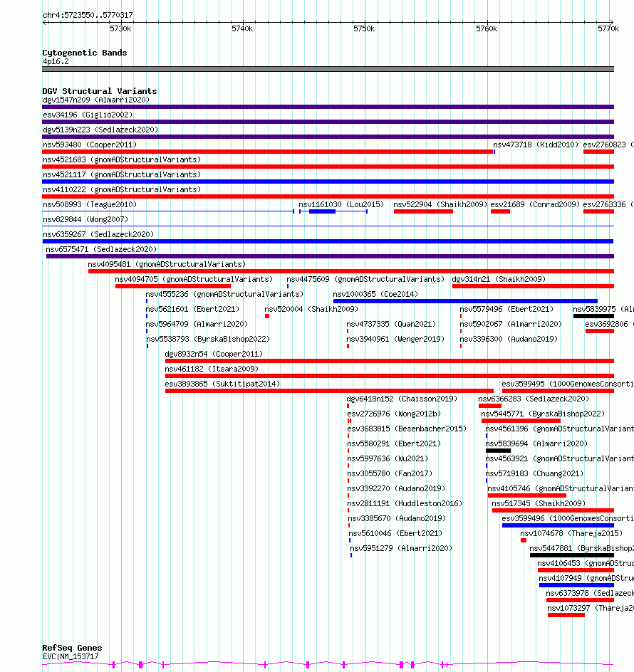Click the black bar under nsv5839694
Viewport: 634px width, 672px height.
pos(498,451)
